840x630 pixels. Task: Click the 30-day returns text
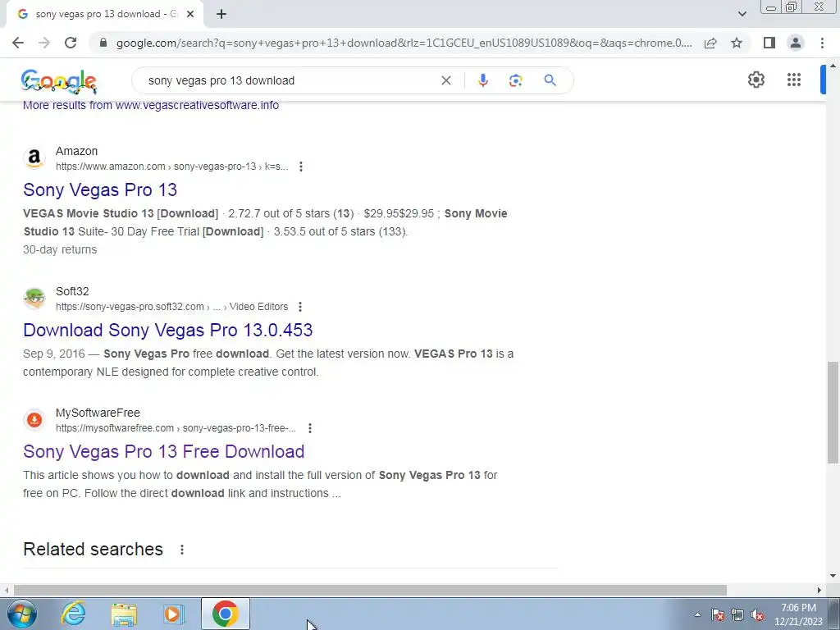[60, 249]
